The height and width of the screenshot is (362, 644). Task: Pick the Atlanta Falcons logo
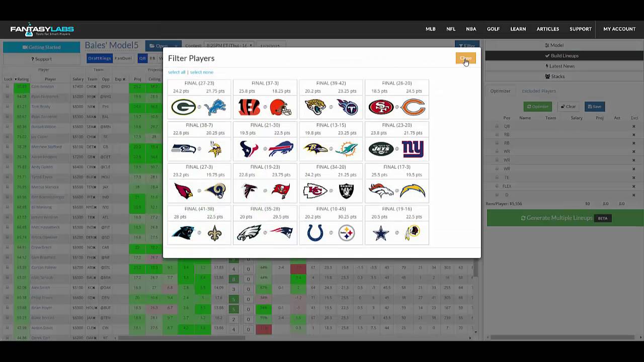click(x=249, y=191)
